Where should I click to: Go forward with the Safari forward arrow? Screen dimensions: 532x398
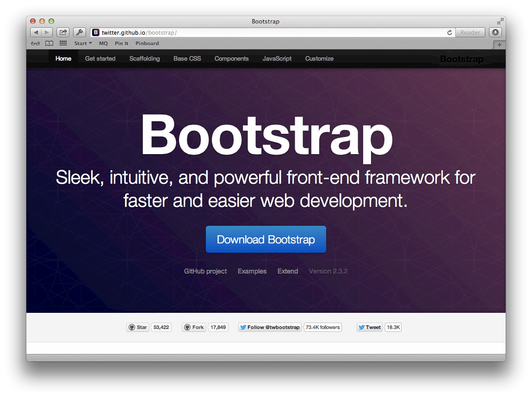click(x=47, y=32)
